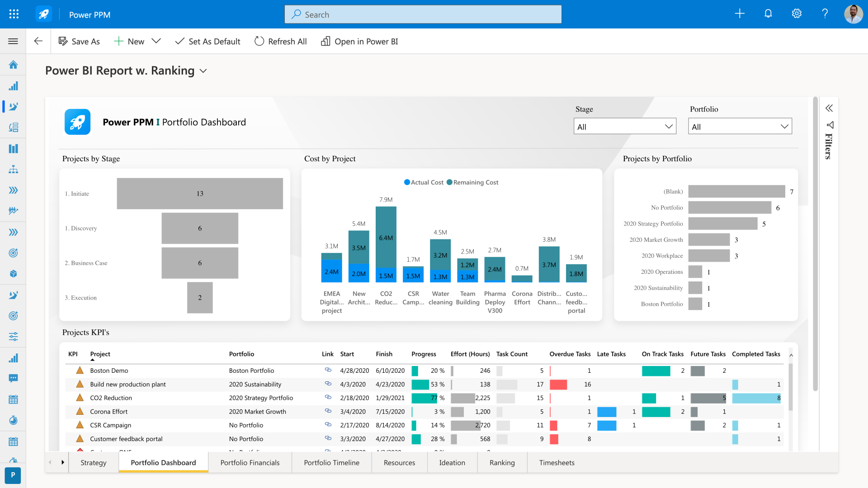This screenshot has width=868, height=488.
Task: Open the CO2 Reduction link icon
Action: pyautogui.click(x=328, y=398)
